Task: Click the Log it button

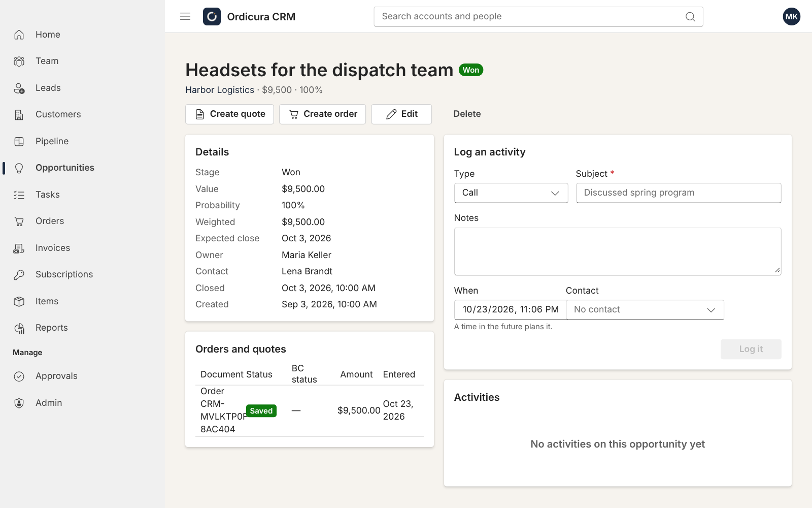Action: click(751, 349)
